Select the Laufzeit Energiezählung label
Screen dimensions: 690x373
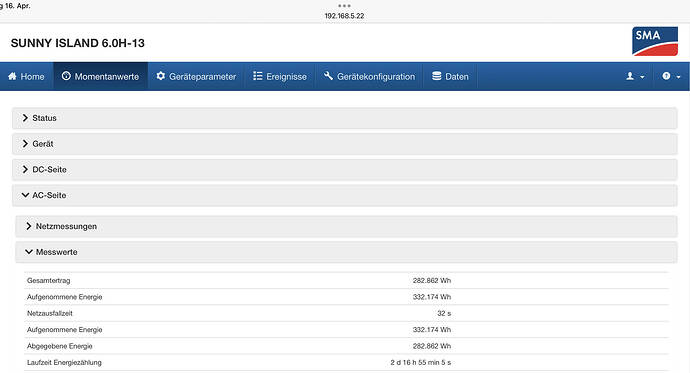click(64, 362)
